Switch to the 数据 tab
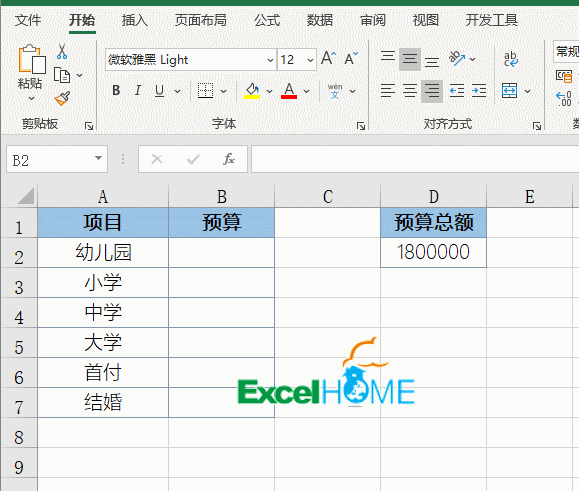579x491 pixels. pos(320,20)
